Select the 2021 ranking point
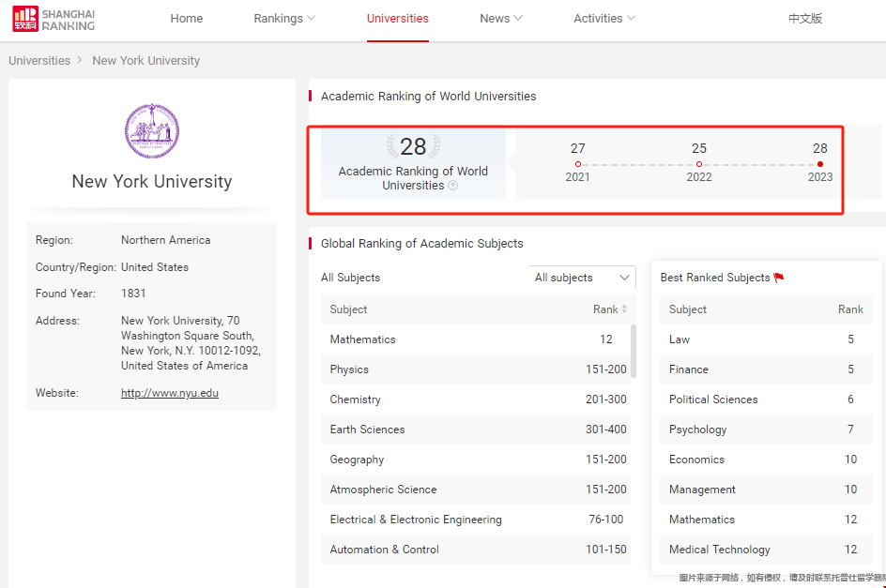The width and height of the screenshot is (886, 588). 577,164
